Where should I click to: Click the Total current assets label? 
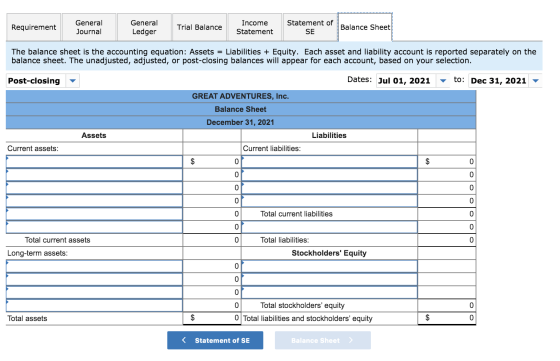58,240
